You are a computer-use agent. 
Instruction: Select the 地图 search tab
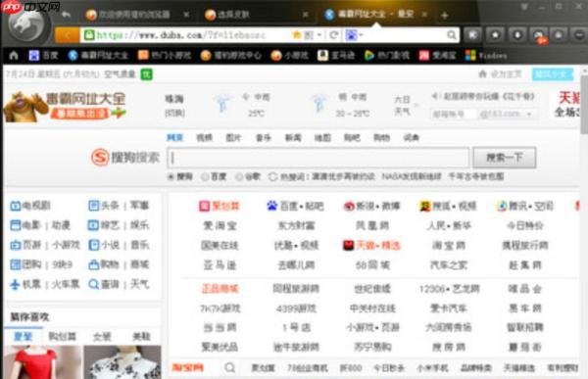322,137
